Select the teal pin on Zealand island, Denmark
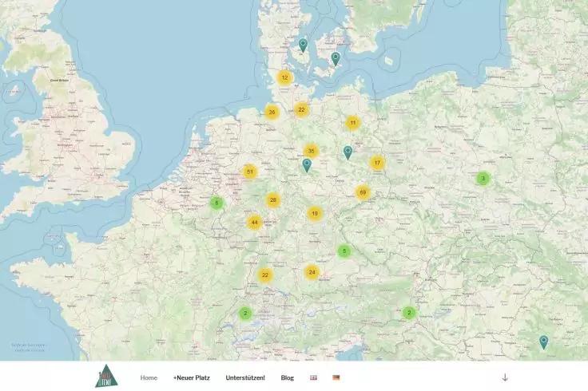This screenshot has height=391, width=588. tap(336, 59)
